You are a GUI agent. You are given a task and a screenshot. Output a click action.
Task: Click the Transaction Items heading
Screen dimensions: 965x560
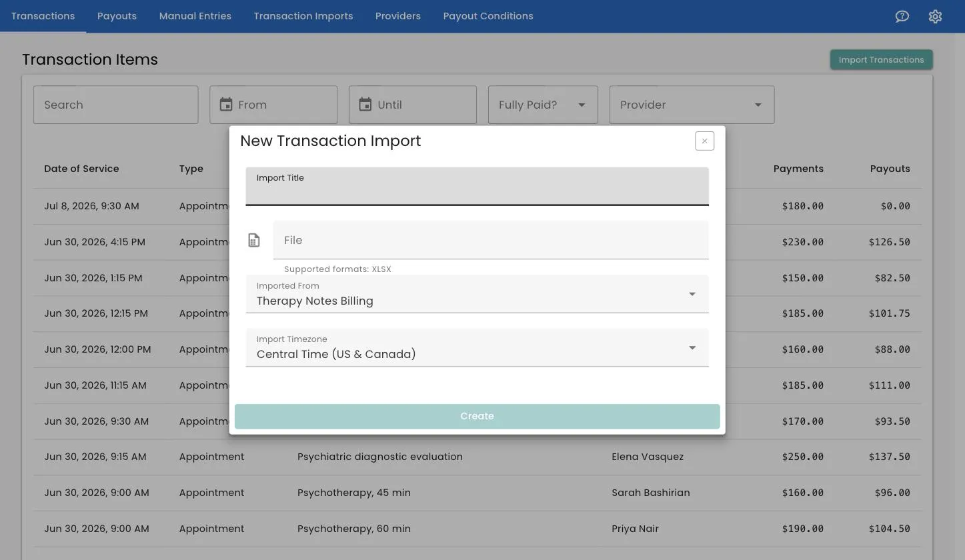coord(90,59)
